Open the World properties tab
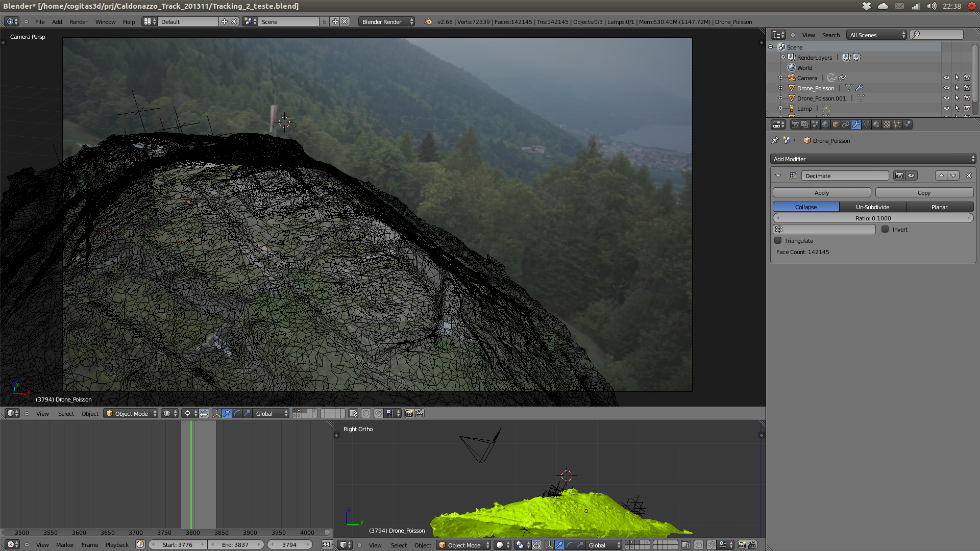This screenshot has height=551, width=980. 825,124
